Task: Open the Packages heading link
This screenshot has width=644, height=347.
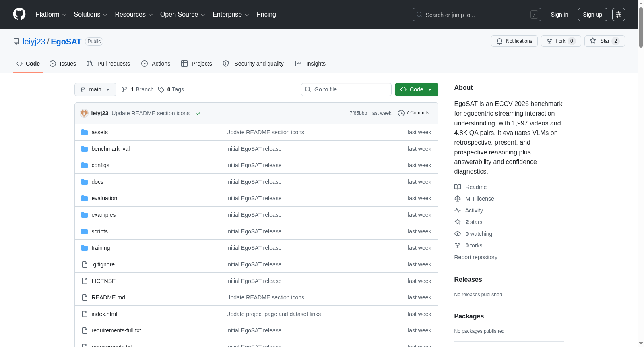Action: [469, 316]
